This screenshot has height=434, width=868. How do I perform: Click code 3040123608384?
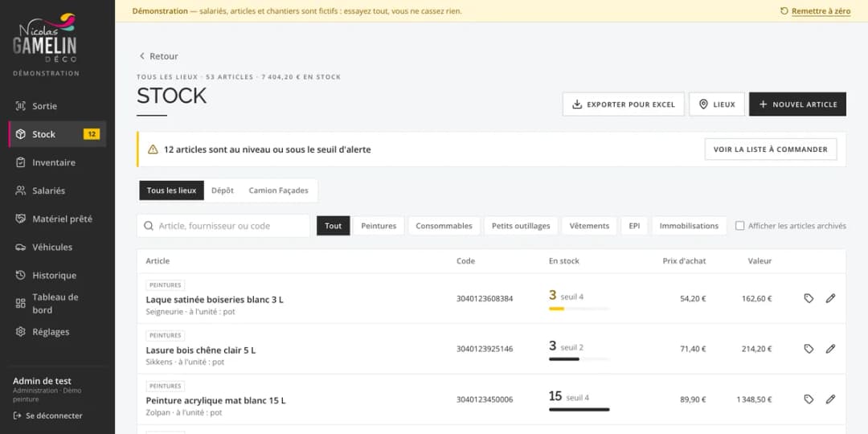click(x=485, y=298)
